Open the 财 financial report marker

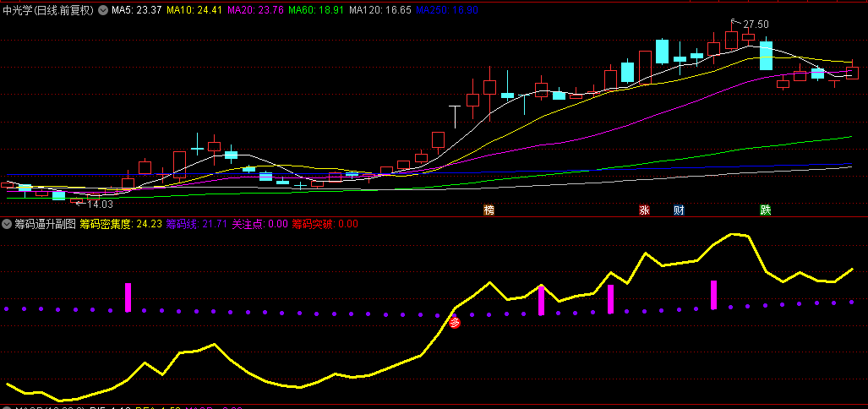(x=679, y=210)
